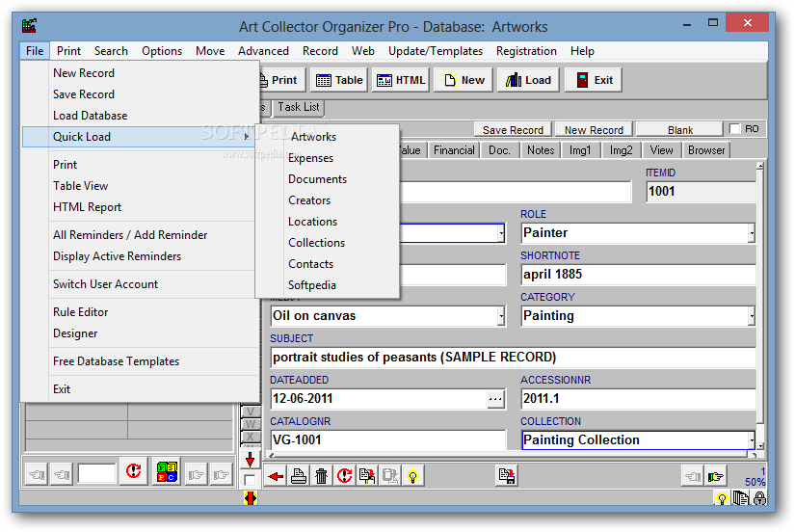795x532 pixels.
Task: Click the reminder icon next to the PSFC blocks
Action: (x=134, y=471)
